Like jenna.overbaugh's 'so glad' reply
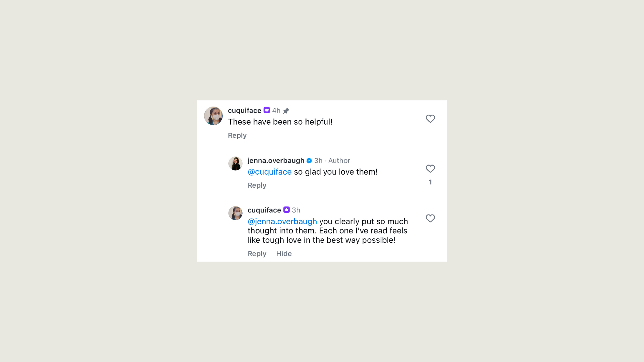 click(x=430, y=169)
